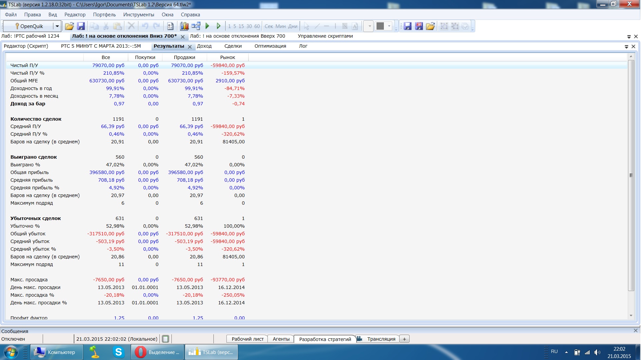Click the plus button next to Трансляция
The height and width of the screenshot is (360, 644).
404,339
